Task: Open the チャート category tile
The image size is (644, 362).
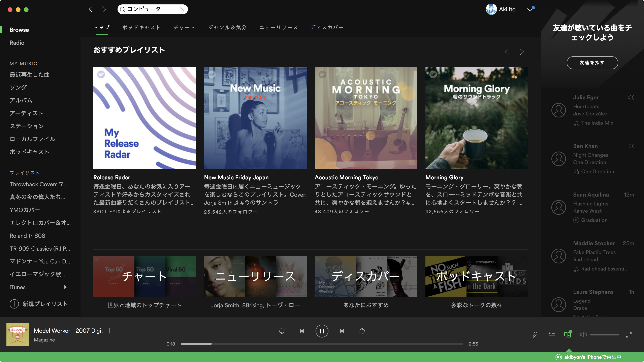Action: pos(144,277)
